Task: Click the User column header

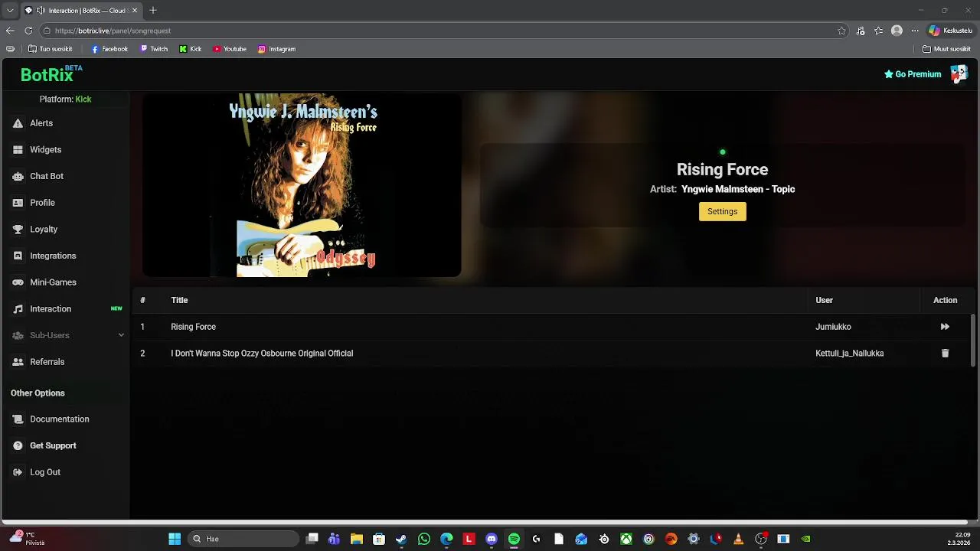Action: tap(824, 300)
